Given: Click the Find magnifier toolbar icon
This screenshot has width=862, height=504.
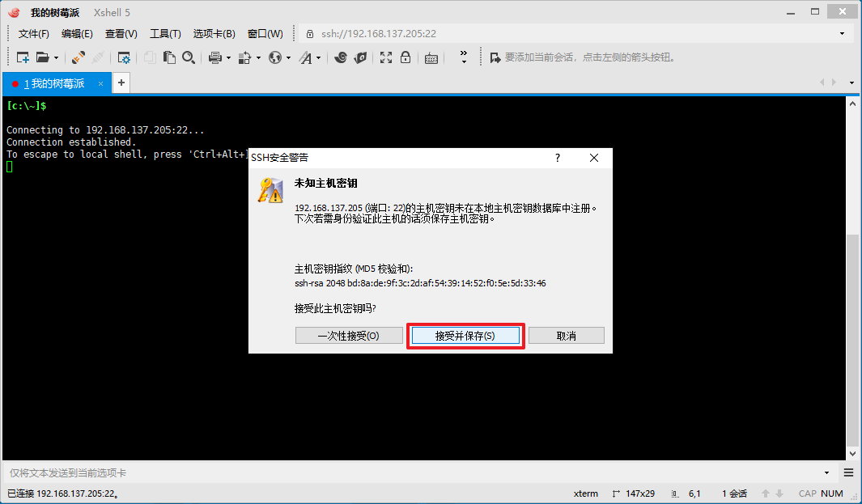Looking at the screenshot, I should (188, 57).
